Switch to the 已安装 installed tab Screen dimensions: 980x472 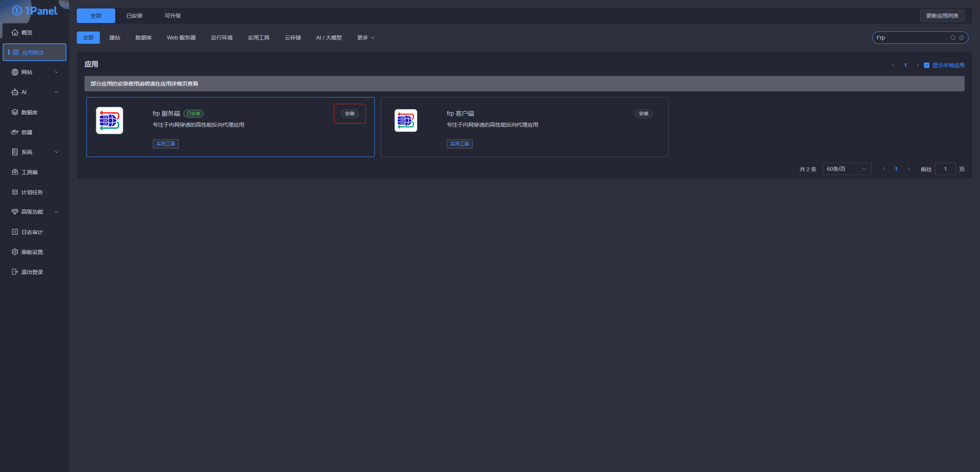coord(134,16)
